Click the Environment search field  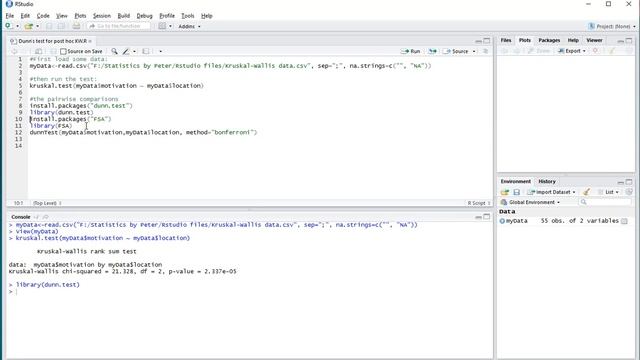[x=605, y=202]
